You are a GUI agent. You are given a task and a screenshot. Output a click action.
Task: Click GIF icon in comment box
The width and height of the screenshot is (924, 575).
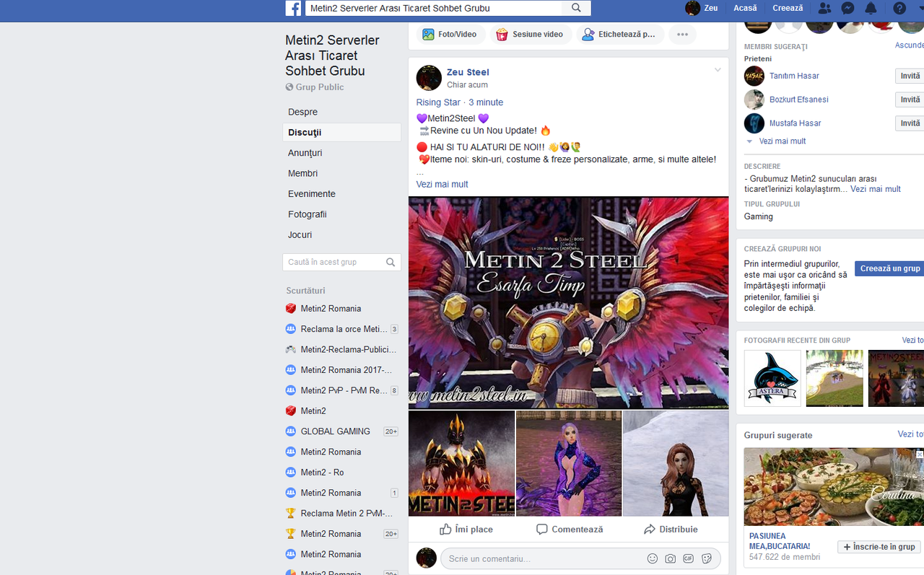click(689, 558)
